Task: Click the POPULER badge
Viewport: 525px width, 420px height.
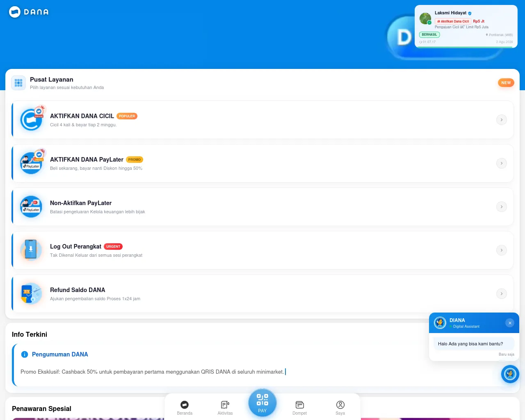Action: point(127,116)
